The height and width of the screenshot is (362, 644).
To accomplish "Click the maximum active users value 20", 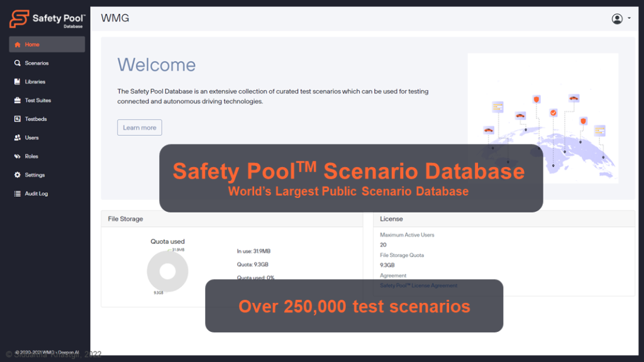I will (x=383, y=245).
